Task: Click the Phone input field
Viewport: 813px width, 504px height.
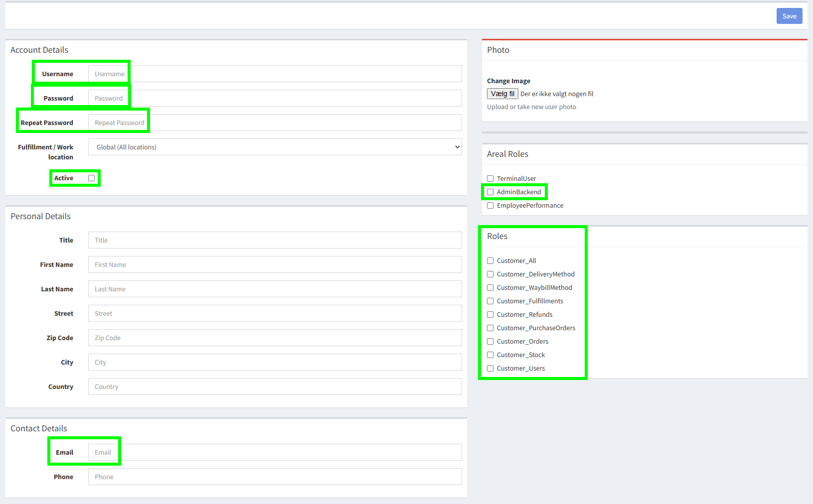Action: point(275,477)
